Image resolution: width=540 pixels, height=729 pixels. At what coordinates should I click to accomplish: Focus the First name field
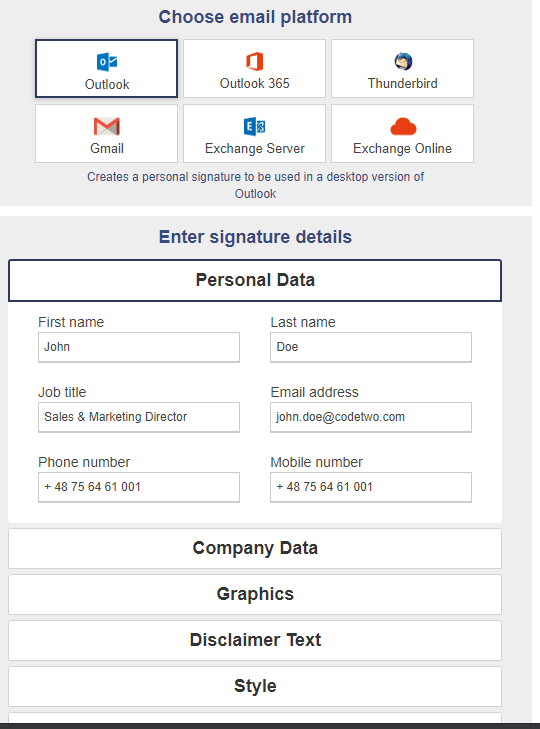click(139, 347)
